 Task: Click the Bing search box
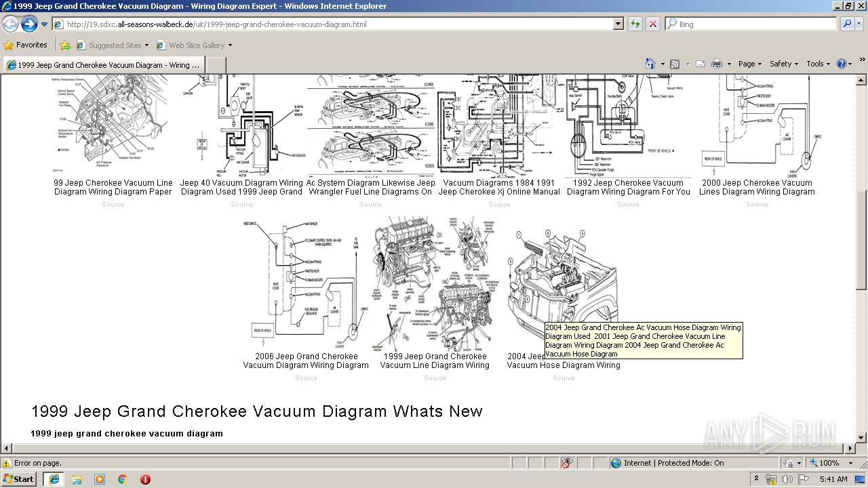click(750, 24)
